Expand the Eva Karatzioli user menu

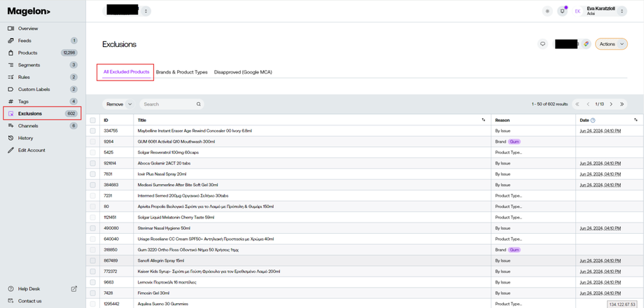click(622, 11)
